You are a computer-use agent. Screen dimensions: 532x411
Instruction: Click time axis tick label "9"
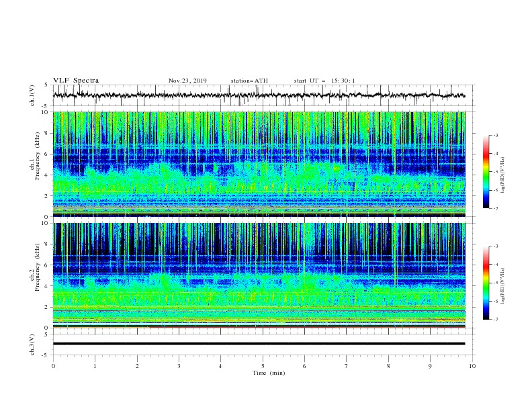pyautogui.click(x=430, y=366)
